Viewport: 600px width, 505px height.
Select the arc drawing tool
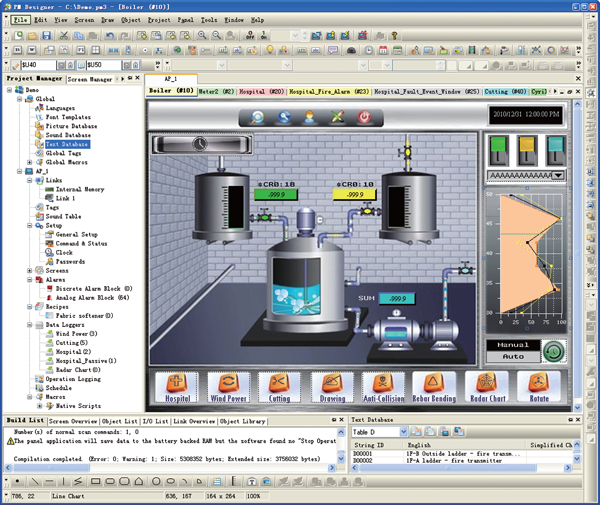pyautogui.click(x=185, y=481)
